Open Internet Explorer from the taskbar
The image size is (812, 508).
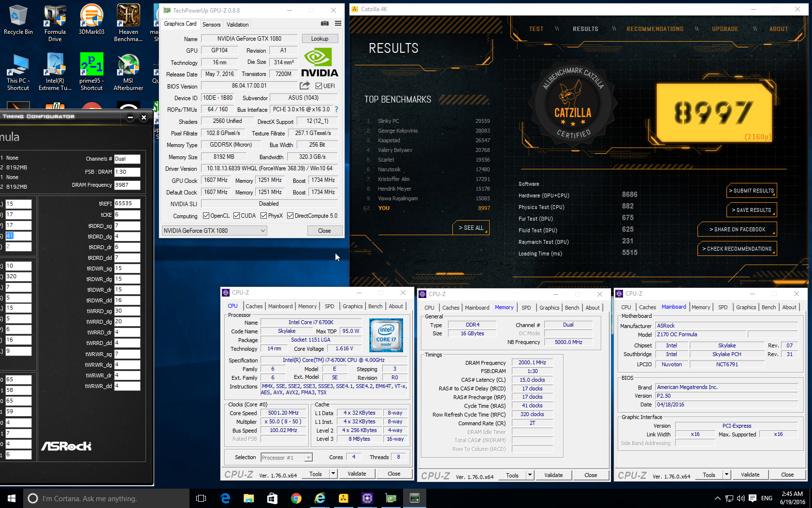(x=319, y=498)
